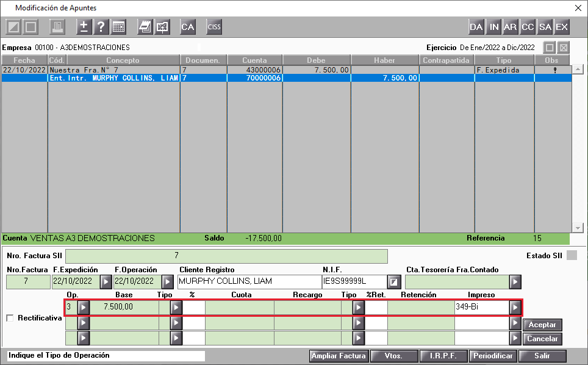The image size is (588, 365).
Task: Expand the Cta.Tesorería Fra.Contado selector
Action: 515,282
